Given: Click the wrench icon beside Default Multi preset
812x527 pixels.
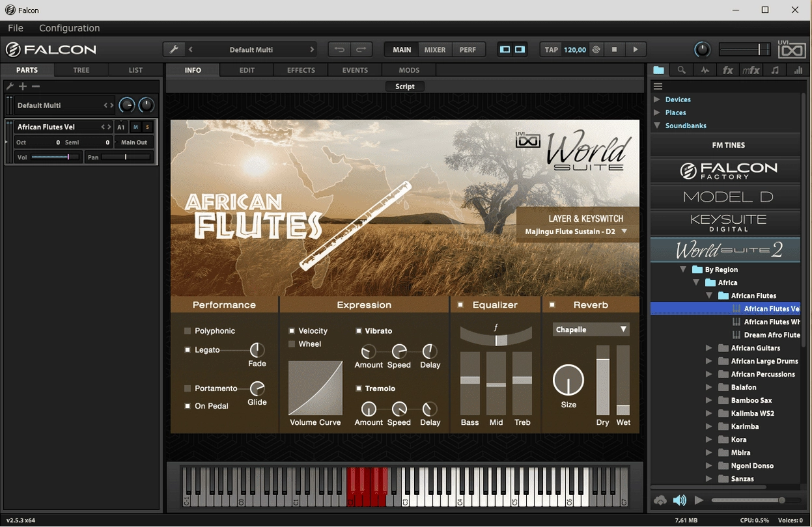Looking at the screenshot, I should (x=174, y=49).
